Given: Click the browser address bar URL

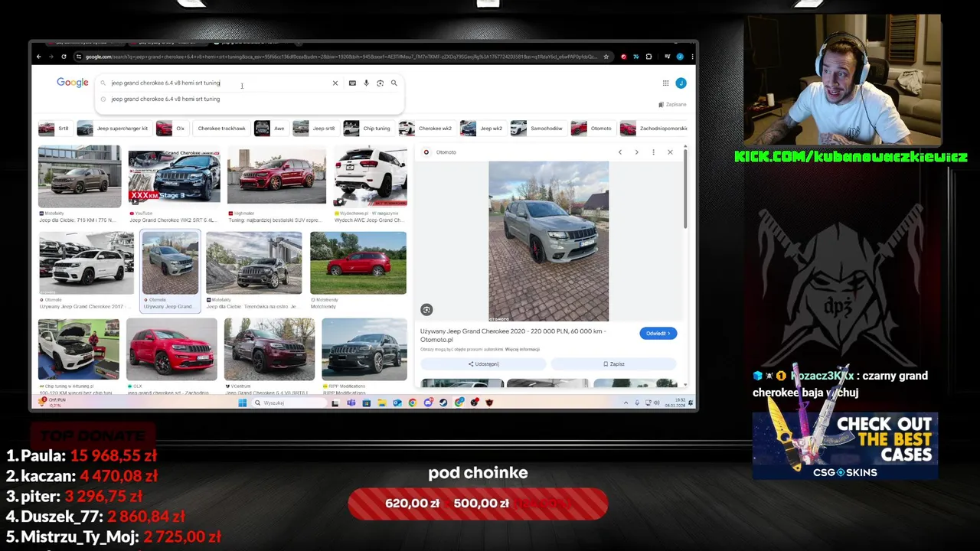Looking at the screenshot, I should [x=341, y=57].
